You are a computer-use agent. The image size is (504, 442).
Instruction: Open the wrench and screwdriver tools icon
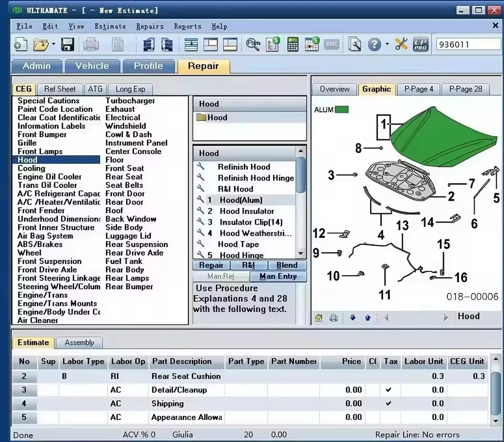click(402, 45)
